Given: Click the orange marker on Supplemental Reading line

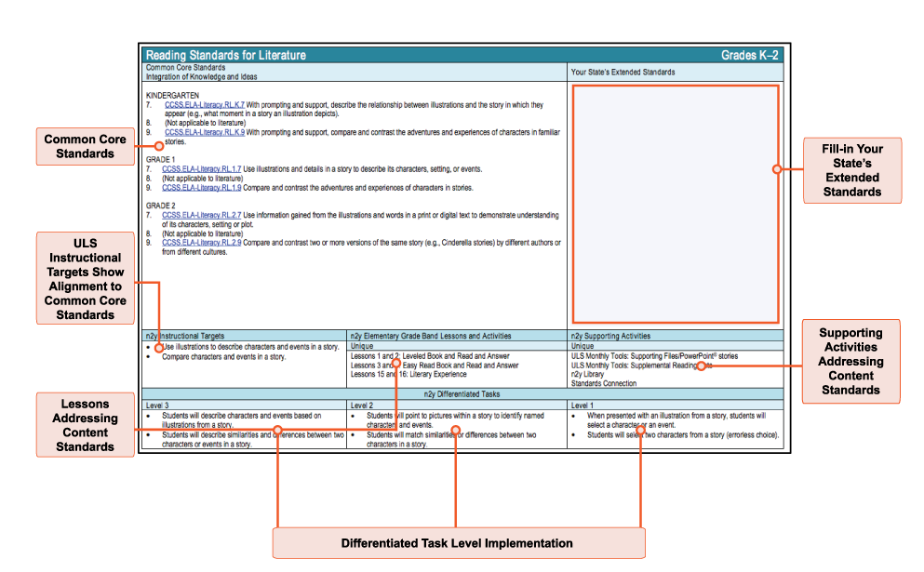Looking at the screenshot, I should (x=700, y=366).
